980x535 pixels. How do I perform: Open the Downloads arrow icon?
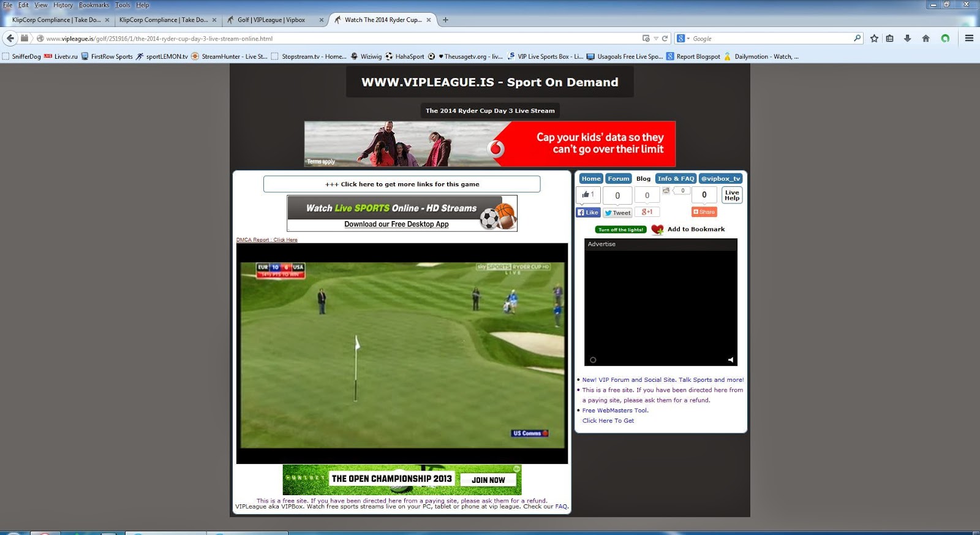(x=908, y=38)
